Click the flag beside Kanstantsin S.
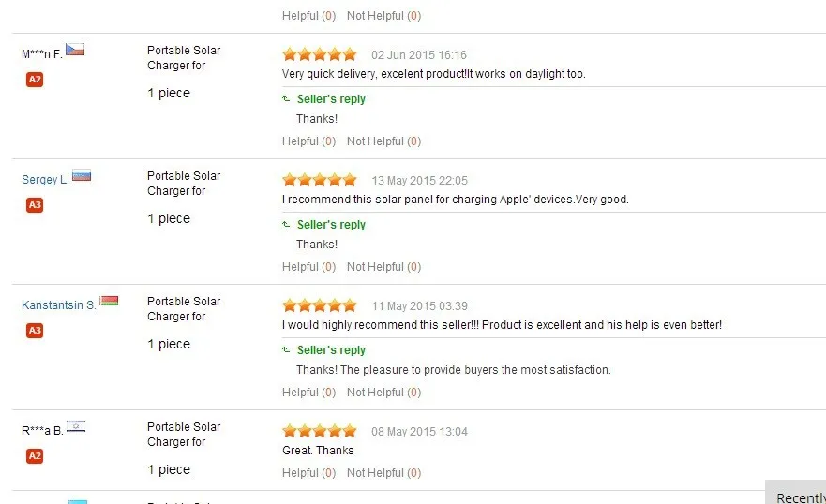The width and height of the screenshot is (826, 504). click(109, 301)
